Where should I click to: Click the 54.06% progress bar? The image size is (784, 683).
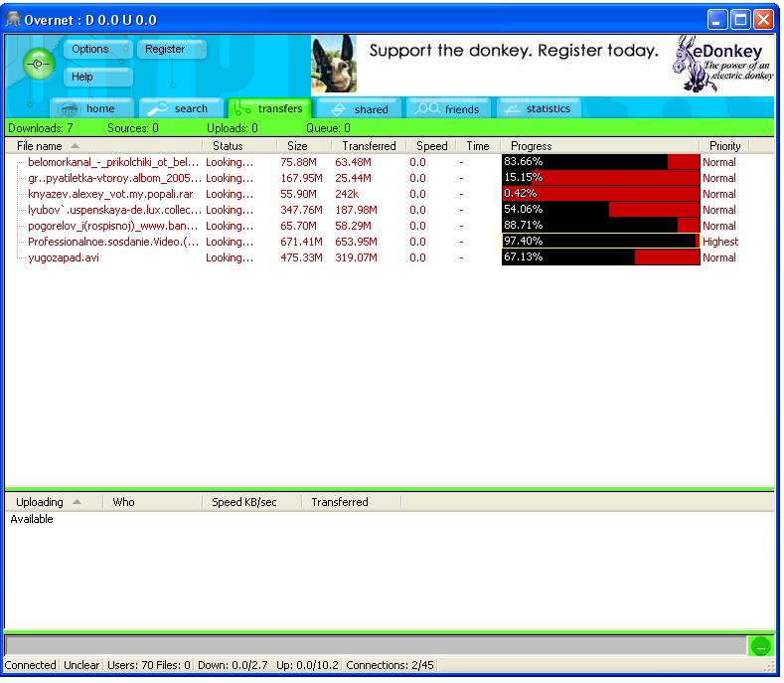coord(600,210)
